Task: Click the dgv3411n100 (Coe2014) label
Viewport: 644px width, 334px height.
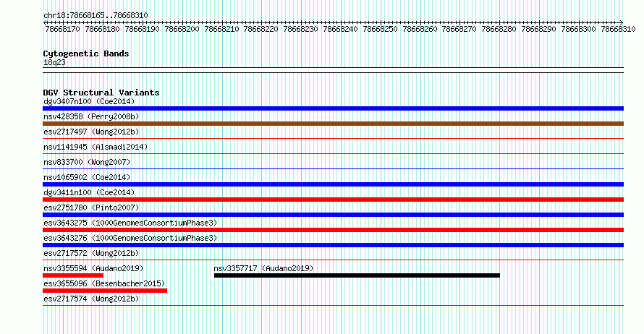Action: click(89, 193)
